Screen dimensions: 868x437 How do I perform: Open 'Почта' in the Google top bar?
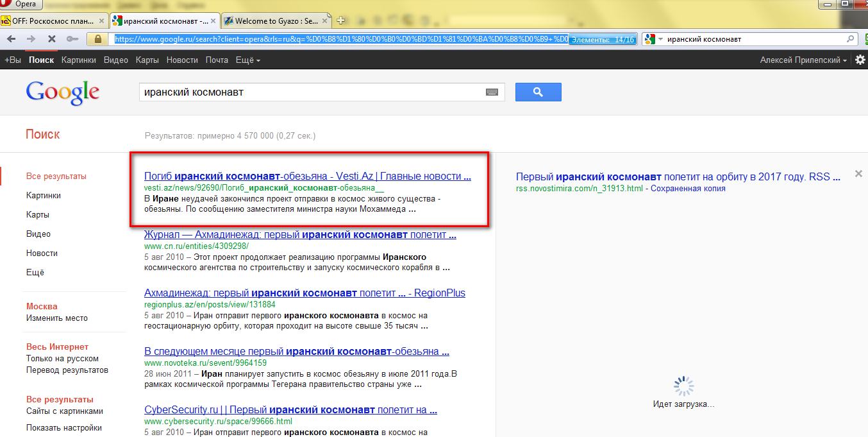click(x=217, y=60)
